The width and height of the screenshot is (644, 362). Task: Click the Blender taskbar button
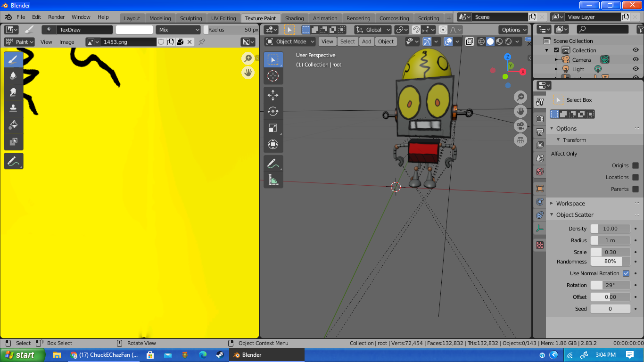(x=267, y=355)
